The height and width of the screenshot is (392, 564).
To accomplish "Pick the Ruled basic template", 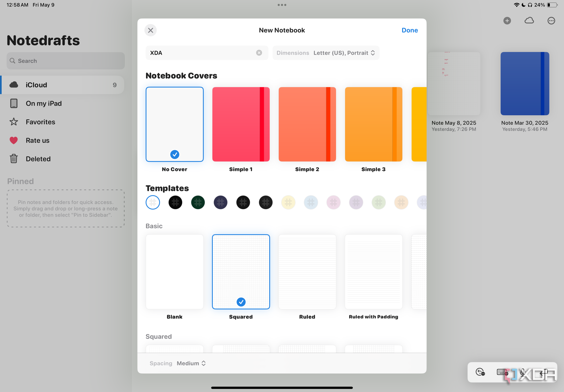I will (x=307, y=272).
